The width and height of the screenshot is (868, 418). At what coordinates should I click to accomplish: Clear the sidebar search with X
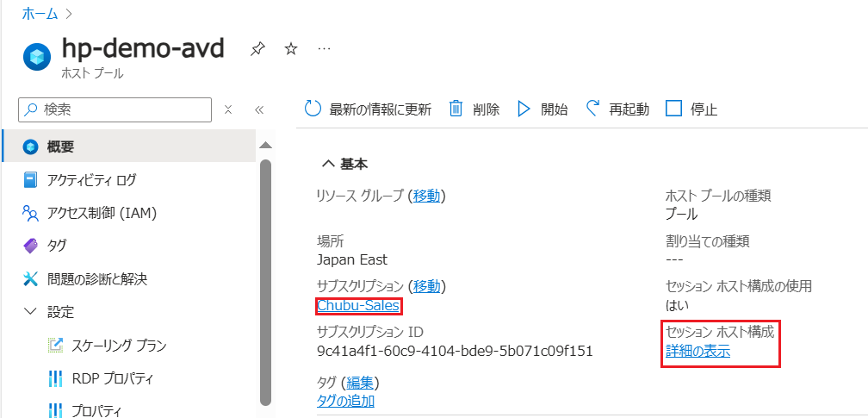227,109
